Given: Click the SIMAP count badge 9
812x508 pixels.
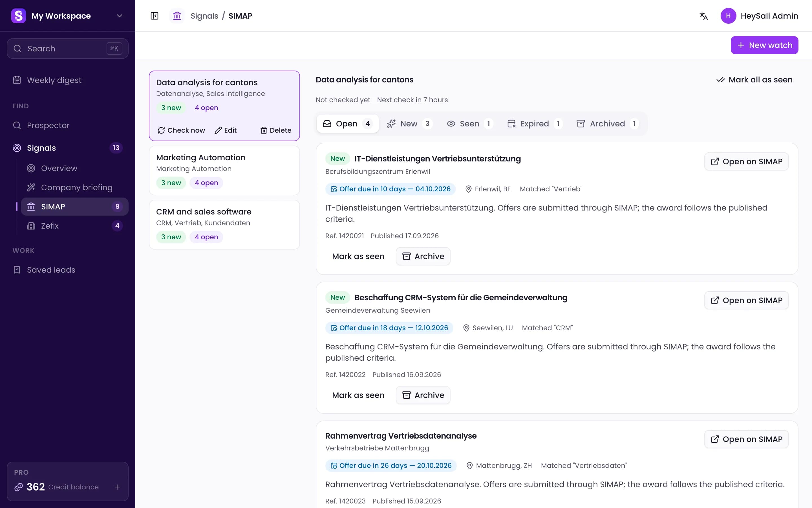Looking at the screenshot, I should click(x=117, y=207).
